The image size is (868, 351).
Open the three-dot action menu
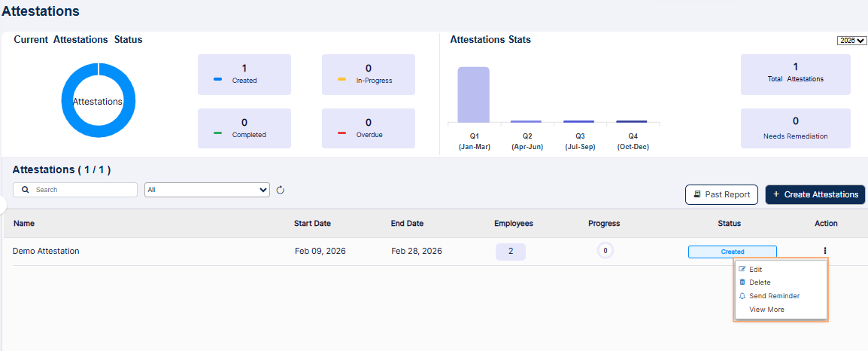(x=825, y=251)
